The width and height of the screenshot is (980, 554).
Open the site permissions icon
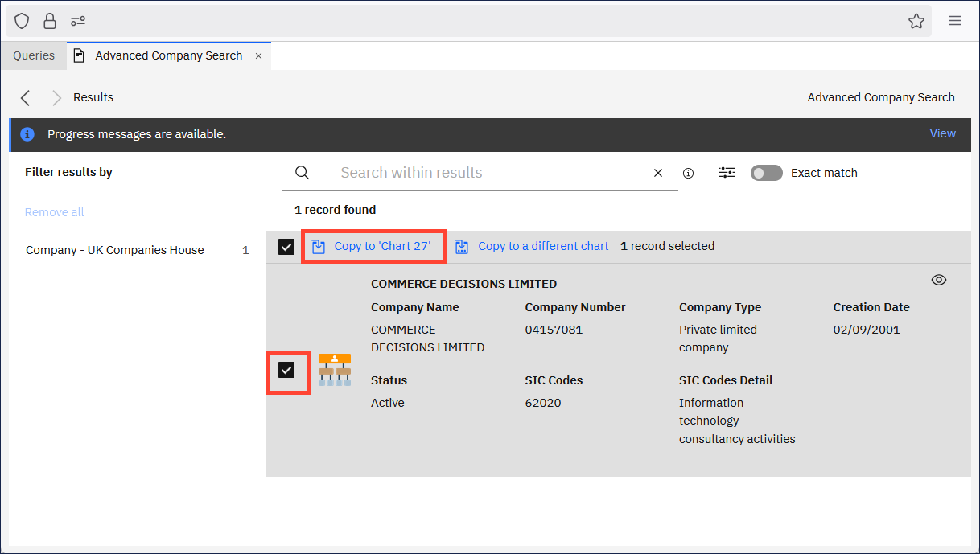coord(78,21)
